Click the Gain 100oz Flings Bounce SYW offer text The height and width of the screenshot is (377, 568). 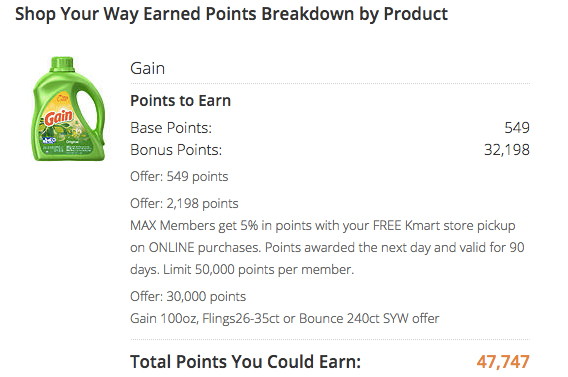coord(285,319)
